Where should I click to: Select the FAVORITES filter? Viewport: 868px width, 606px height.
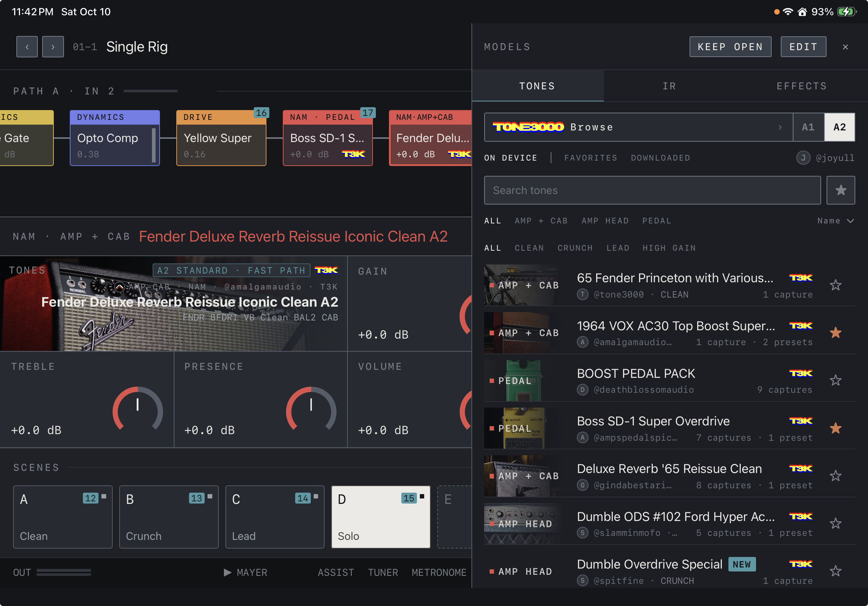click(591, 158)
